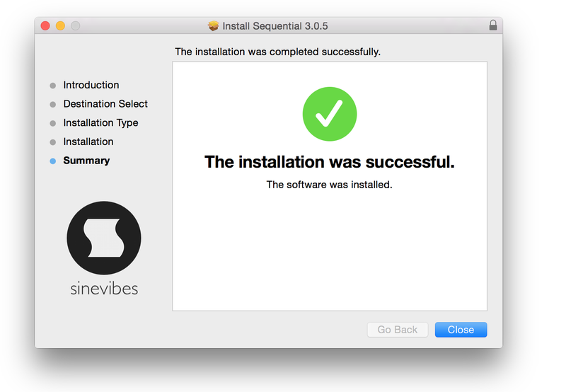
Task: Click "The installation was successful." heading
Action: pos(329,162)
